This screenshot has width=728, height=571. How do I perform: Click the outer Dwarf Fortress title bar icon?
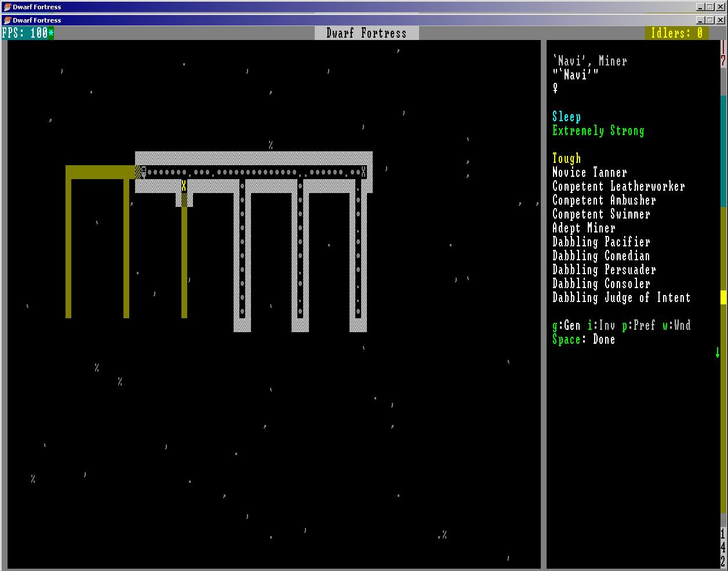(x=7, y=7)
